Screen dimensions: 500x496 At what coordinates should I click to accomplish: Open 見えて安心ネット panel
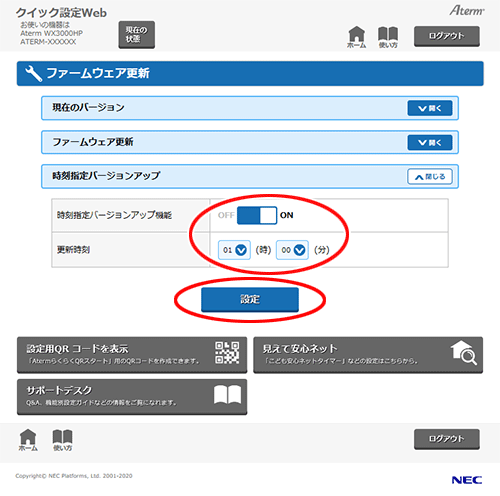pyautogui.click(x=368, y=355)
